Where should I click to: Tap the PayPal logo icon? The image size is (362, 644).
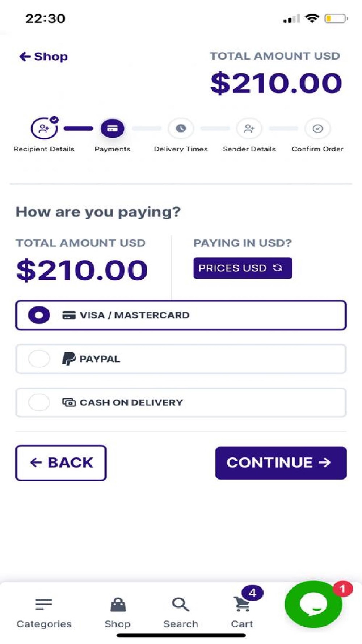[x=68, y=359]
